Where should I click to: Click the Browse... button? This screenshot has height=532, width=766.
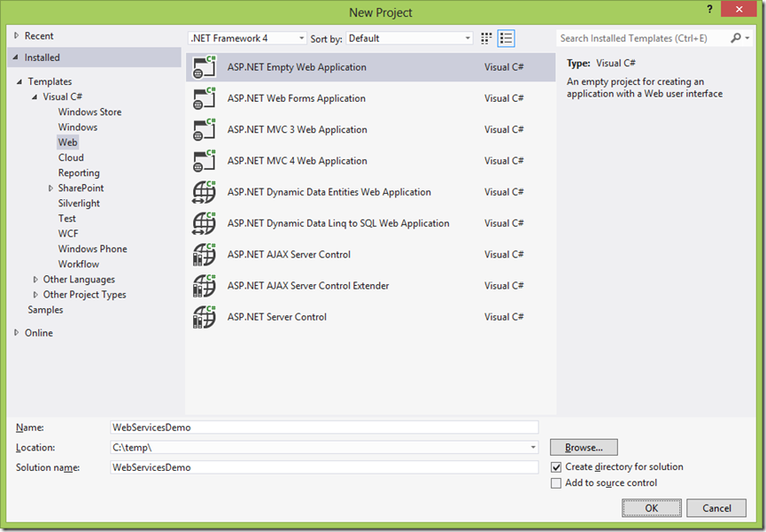(584, 448)
